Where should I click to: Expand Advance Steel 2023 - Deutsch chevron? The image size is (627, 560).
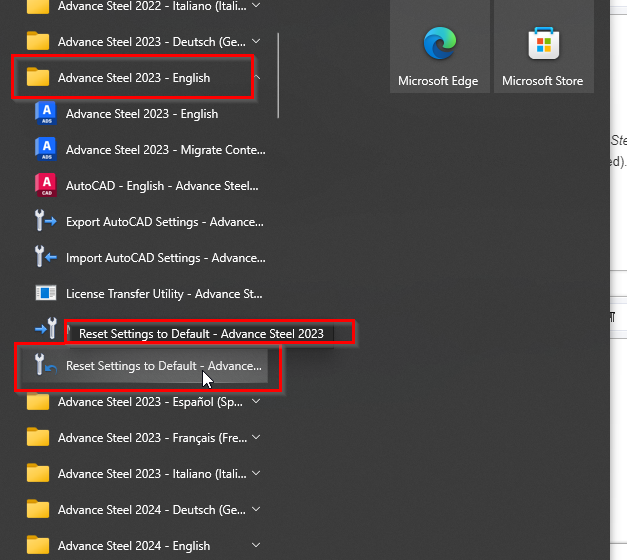point(256,41)
